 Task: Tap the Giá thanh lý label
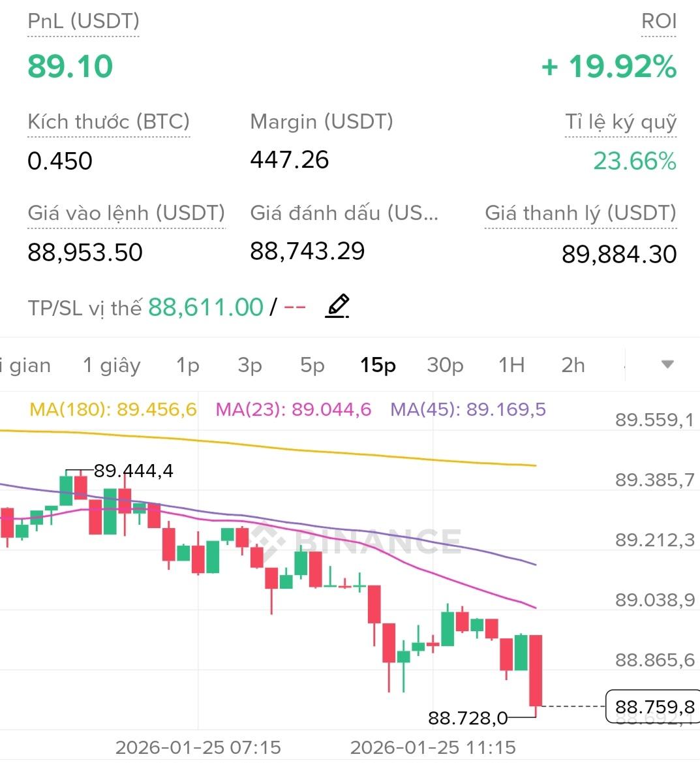[580, 213]
